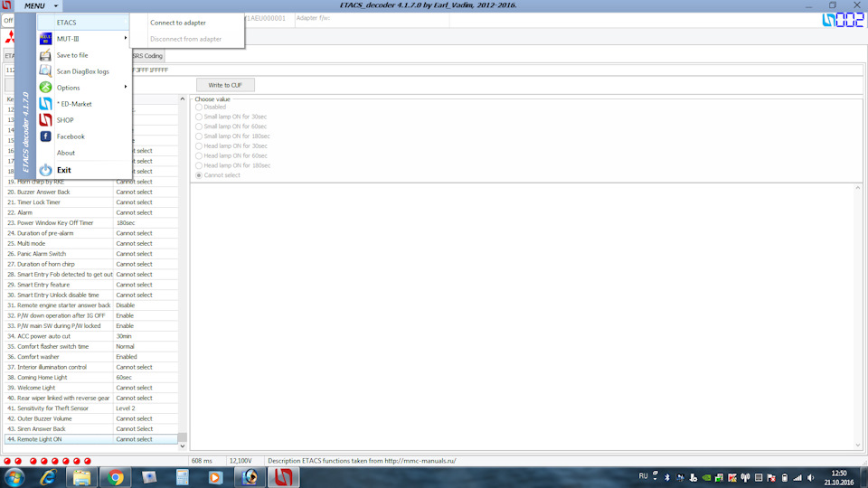Click the Exit power icon
Screen dimensions: 868x488
(45, 170)
